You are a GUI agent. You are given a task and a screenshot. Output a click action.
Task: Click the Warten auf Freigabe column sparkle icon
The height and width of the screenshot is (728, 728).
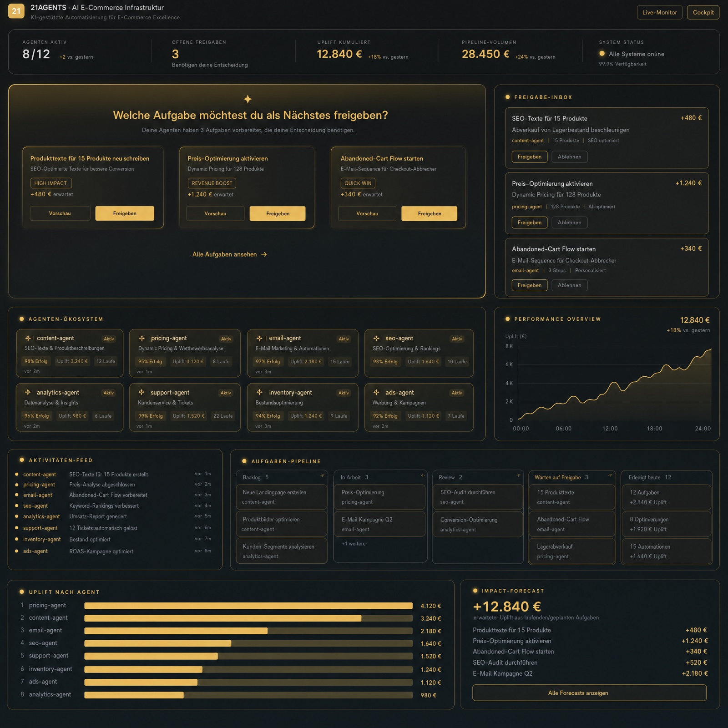click(610, 476)
